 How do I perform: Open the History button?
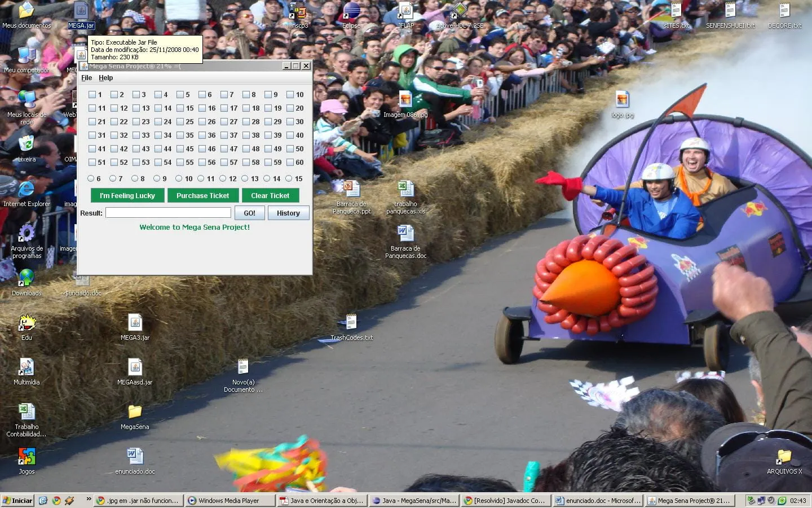point(288,213)
